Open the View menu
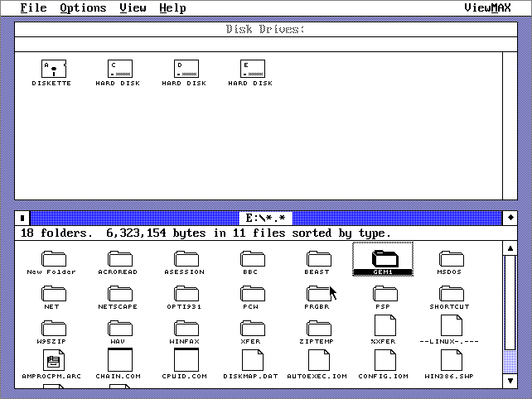The height and width of the screenshot is (399, 532). [133, 7]
